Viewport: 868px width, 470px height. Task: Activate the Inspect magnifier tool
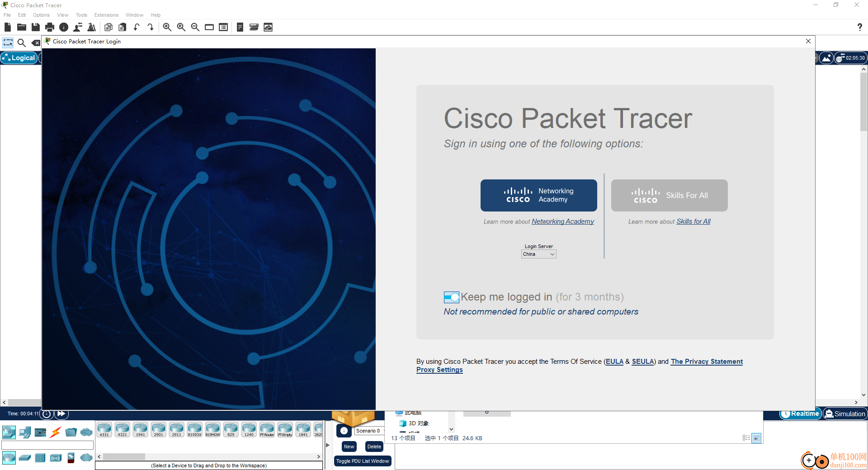coord(21,43)
